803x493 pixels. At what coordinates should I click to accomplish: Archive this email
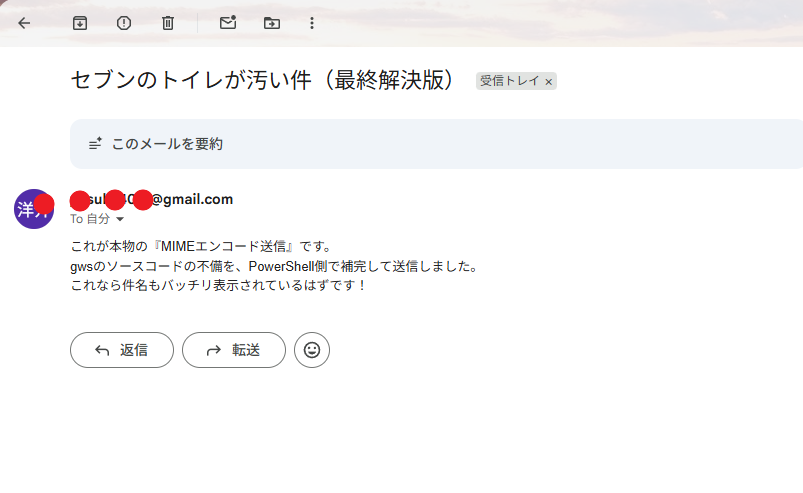tap(80, 23)
